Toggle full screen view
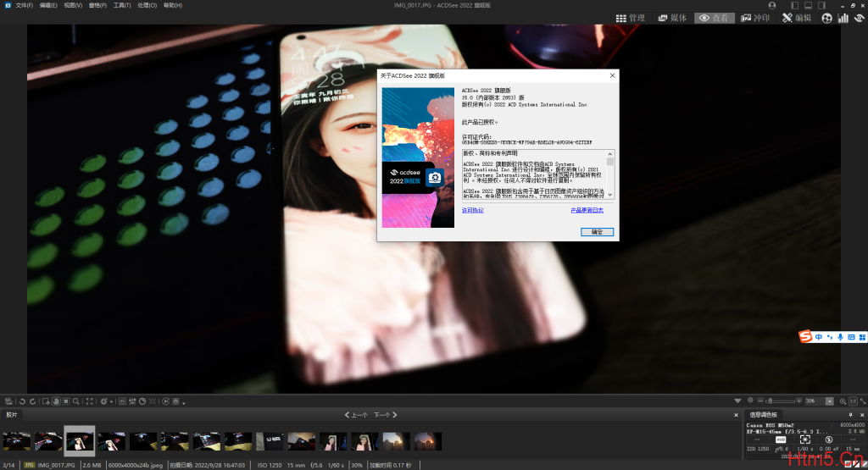 pos(90,401)
